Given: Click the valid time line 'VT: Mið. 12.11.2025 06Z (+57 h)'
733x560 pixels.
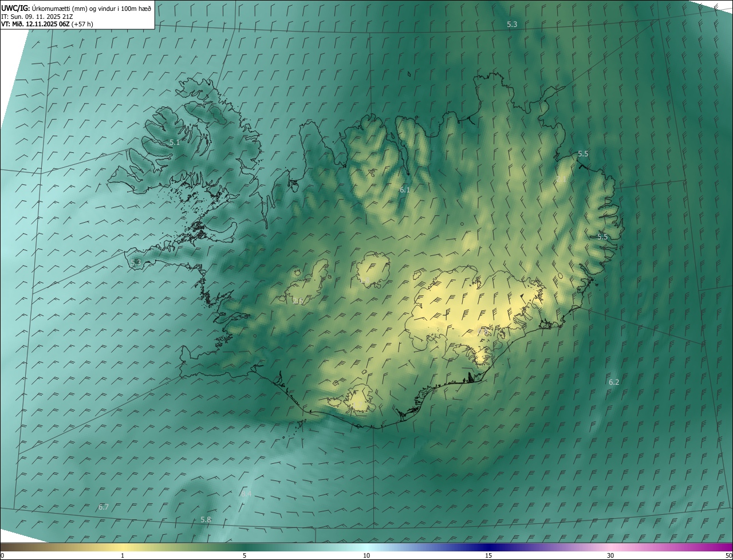Looking at the screenshot, I should [48, 24].
